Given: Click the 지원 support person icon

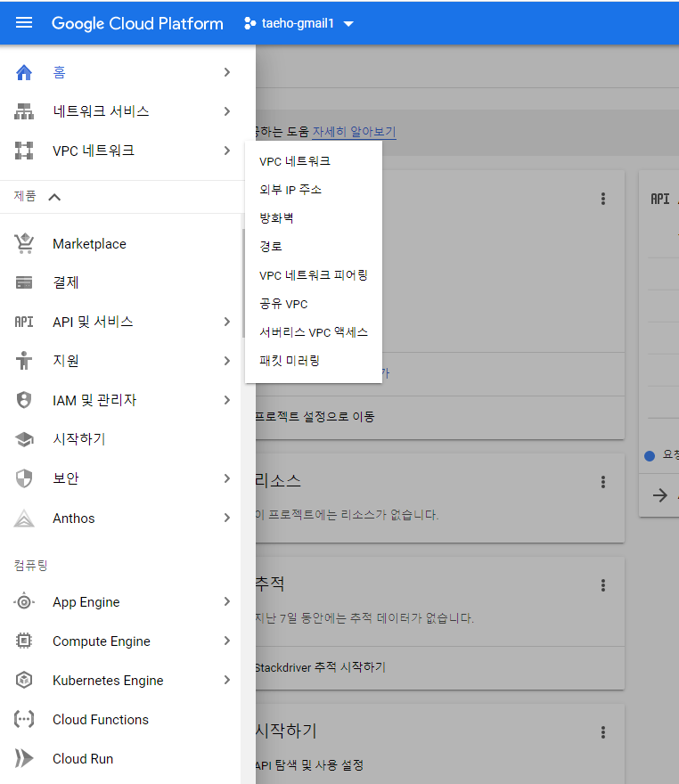Looking at the screenshot, I should (24, 361).
